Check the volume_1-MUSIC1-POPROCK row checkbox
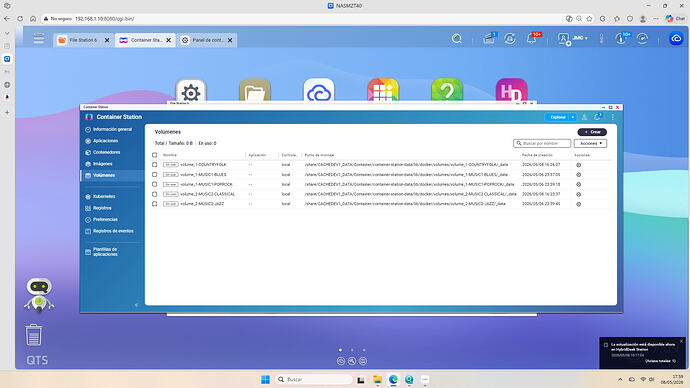This screenshot has width=690, height=388. coord(154,184)
